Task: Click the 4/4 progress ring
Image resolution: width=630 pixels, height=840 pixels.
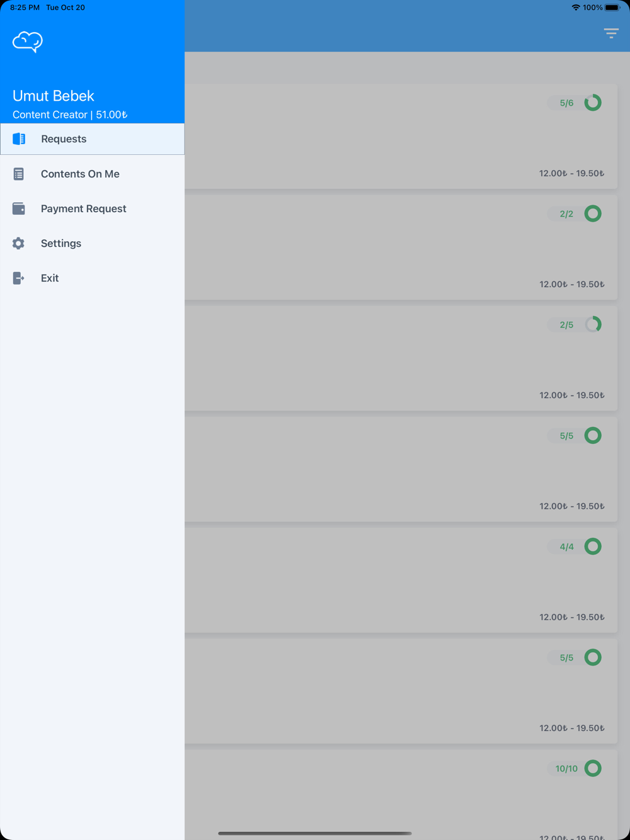Action: (x=593, y=547)
